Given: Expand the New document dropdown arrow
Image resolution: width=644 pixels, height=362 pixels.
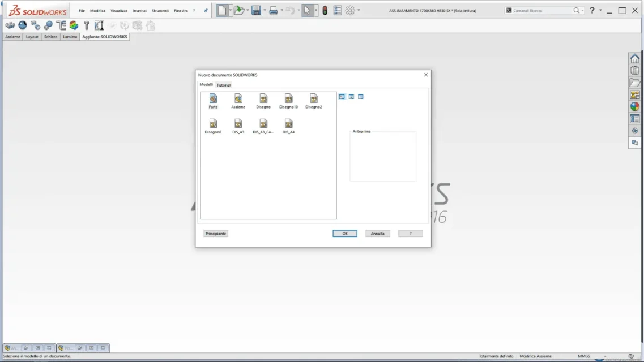Looking at the screenshot, I should [231, 11].
